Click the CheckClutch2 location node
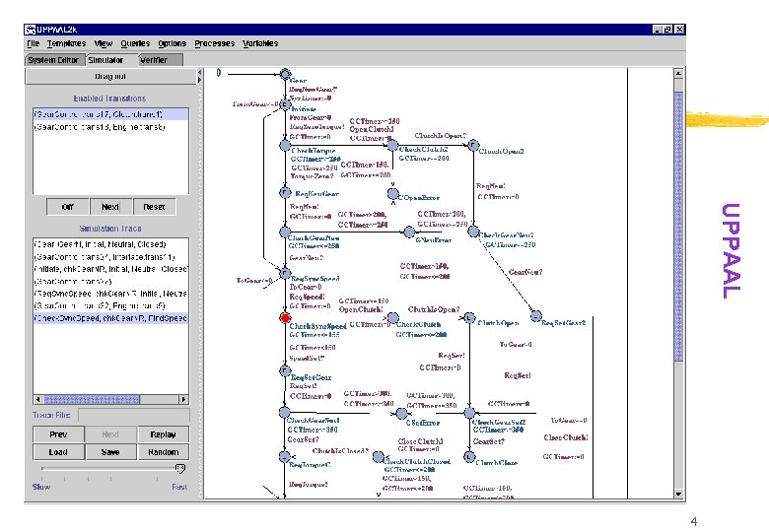Viewport: 769px width, 532px height. click(x=392, y=145)
